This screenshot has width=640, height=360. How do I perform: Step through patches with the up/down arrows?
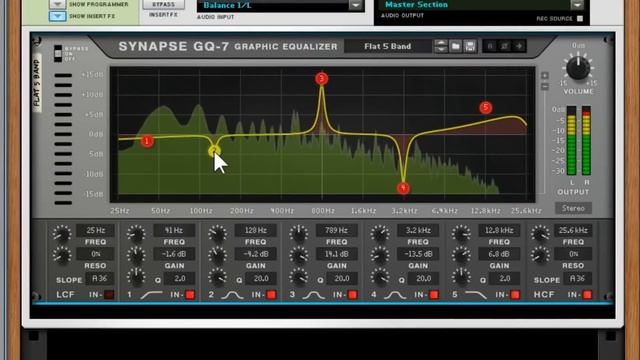(441, 46)
